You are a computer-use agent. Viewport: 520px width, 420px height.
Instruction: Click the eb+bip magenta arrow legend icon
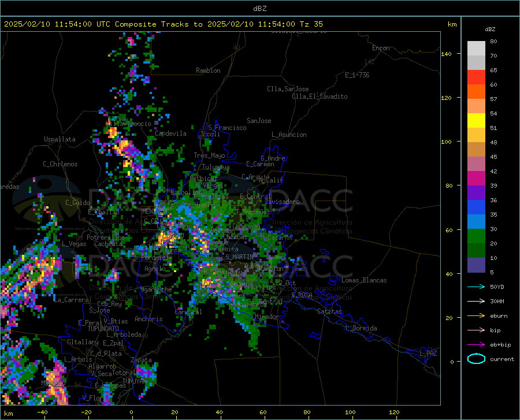pos(476,345)
